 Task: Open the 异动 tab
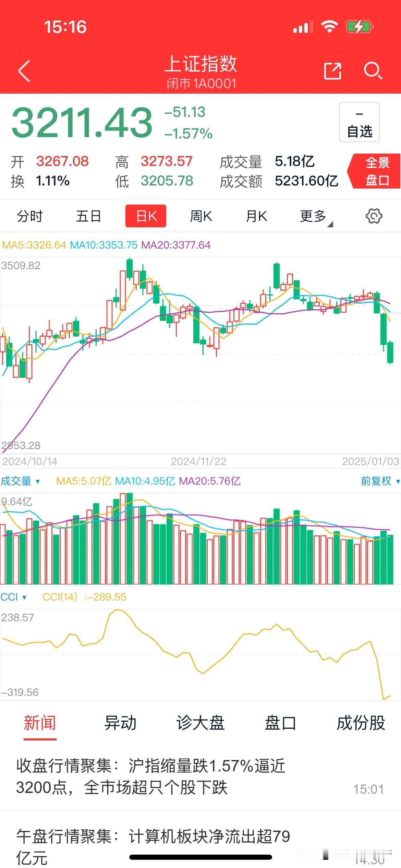[x=120, y=723]
